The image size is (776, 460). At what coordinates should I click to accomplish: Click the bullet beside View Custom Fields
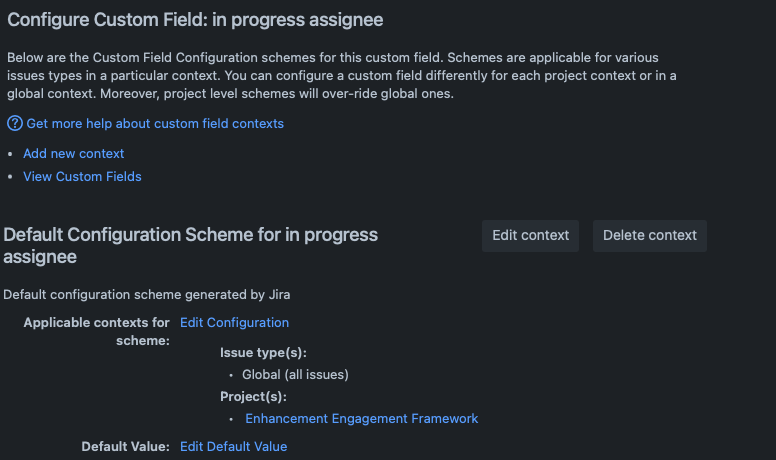pyautogui.click(x=10, y=177)
